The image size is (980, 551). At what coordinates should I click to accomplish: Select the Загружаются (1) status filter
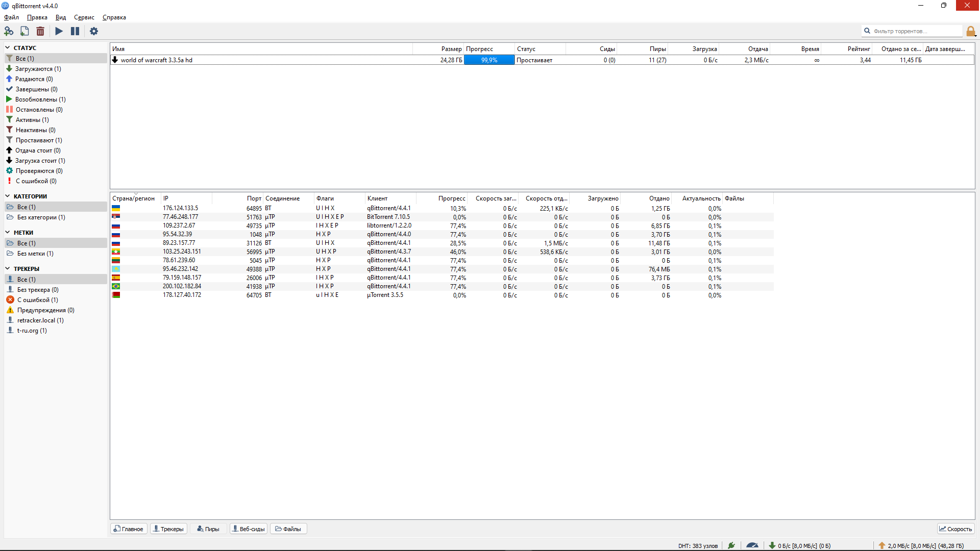[56, 69]
